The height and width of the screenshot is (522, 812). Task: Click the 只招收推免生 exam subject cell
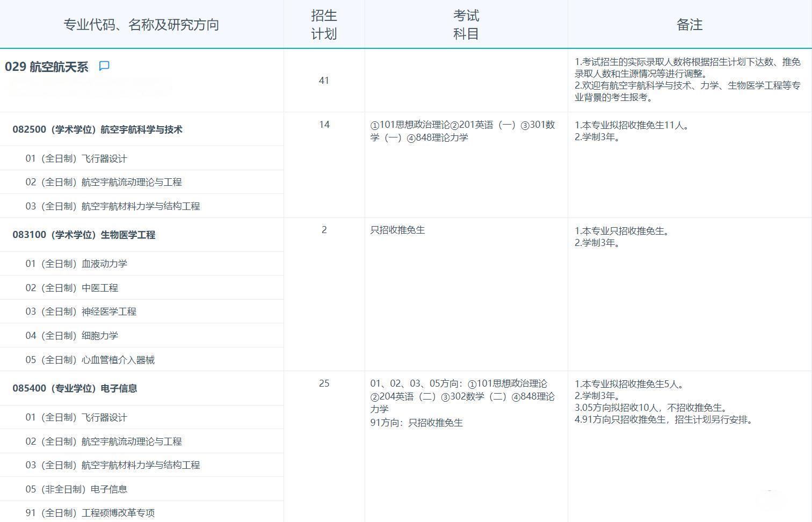coord(397,230)
